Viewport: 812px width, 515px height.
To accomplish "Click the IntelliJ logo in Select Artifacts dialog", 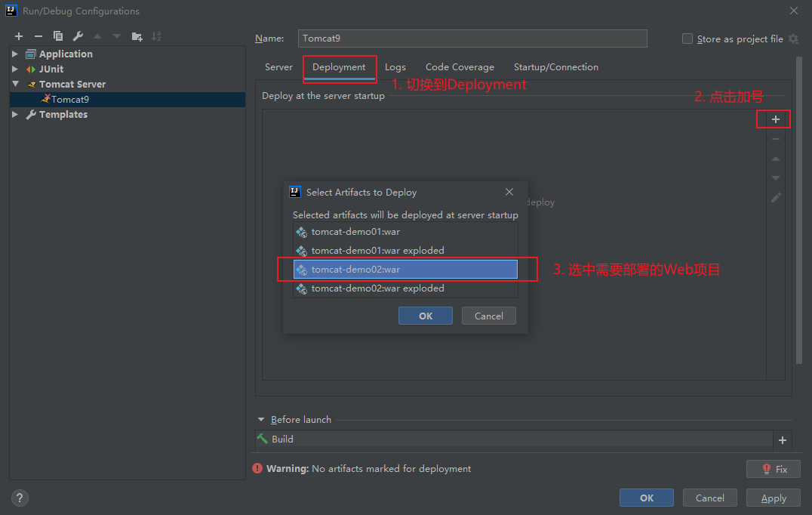I will [x=294, y=193].
